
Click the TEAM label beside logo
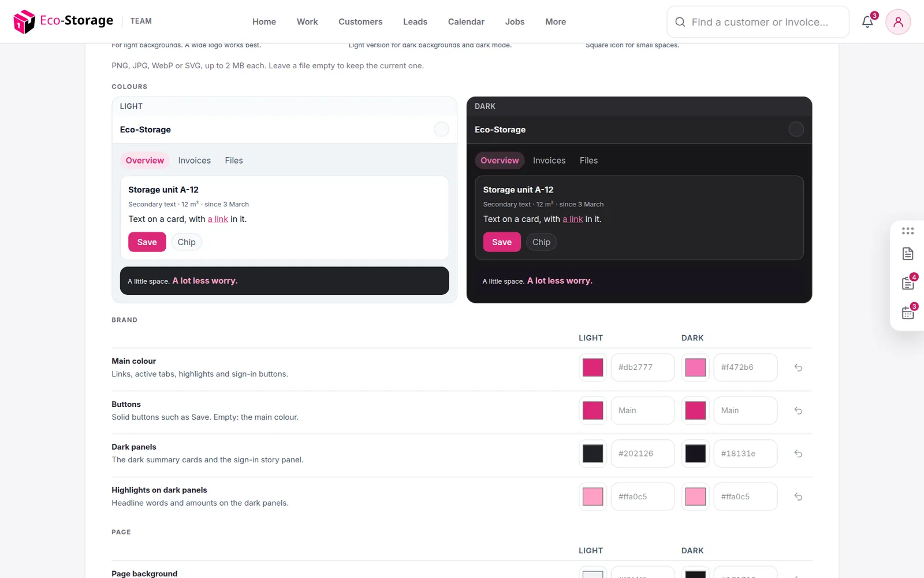pos(141,21)
